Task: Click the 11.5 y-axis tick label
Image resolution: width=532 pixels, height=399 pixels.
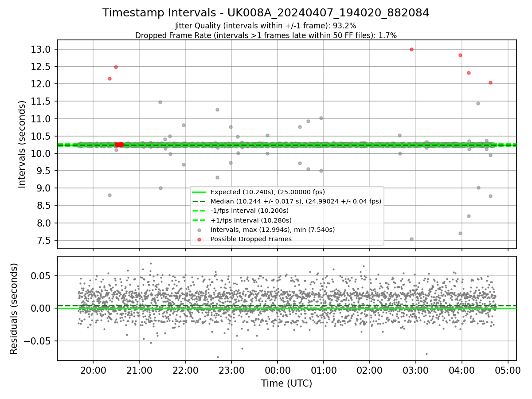Action: click(x=42, y=101)
